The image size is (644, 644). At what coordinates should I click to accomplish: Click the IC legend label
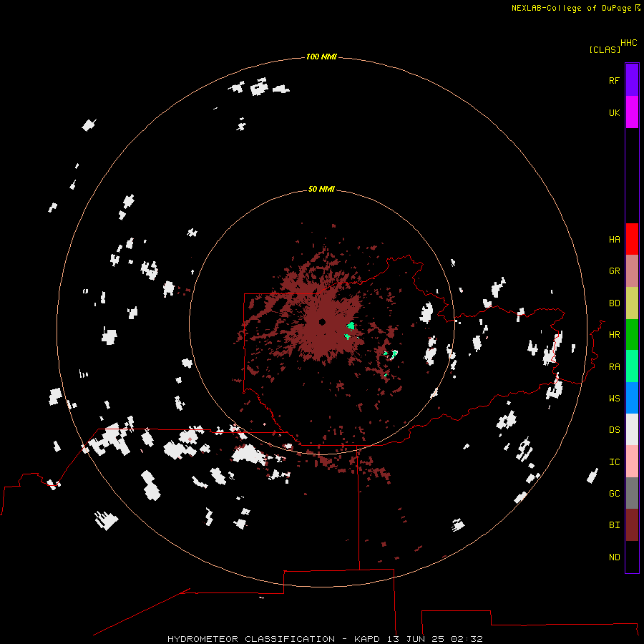(x=614, y=462)
